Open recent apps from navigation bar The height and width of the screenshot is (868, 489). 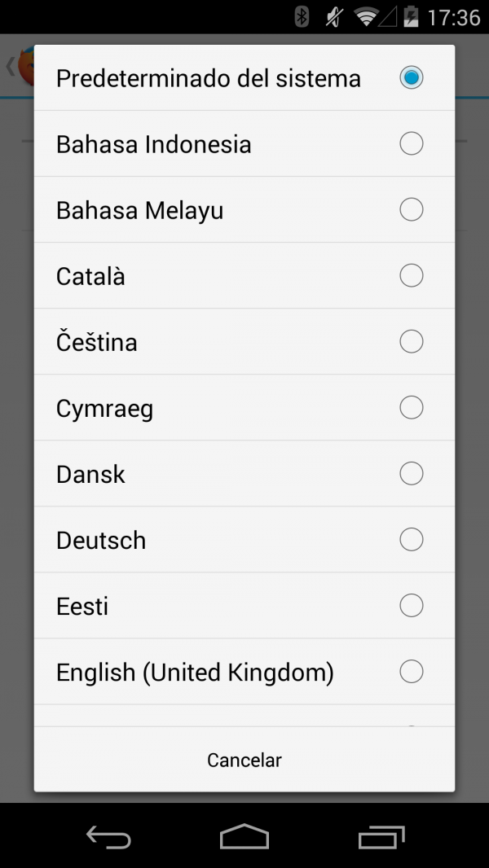point(381,836)
